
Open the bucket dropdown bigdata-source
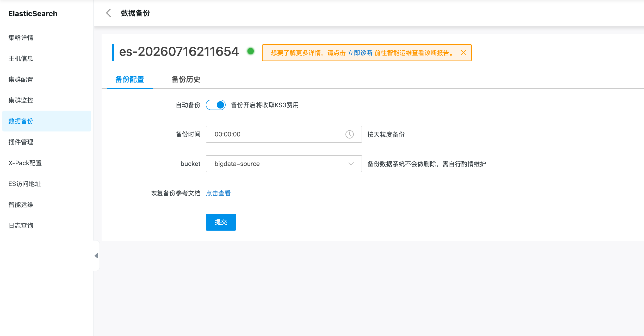pos(284,164)
